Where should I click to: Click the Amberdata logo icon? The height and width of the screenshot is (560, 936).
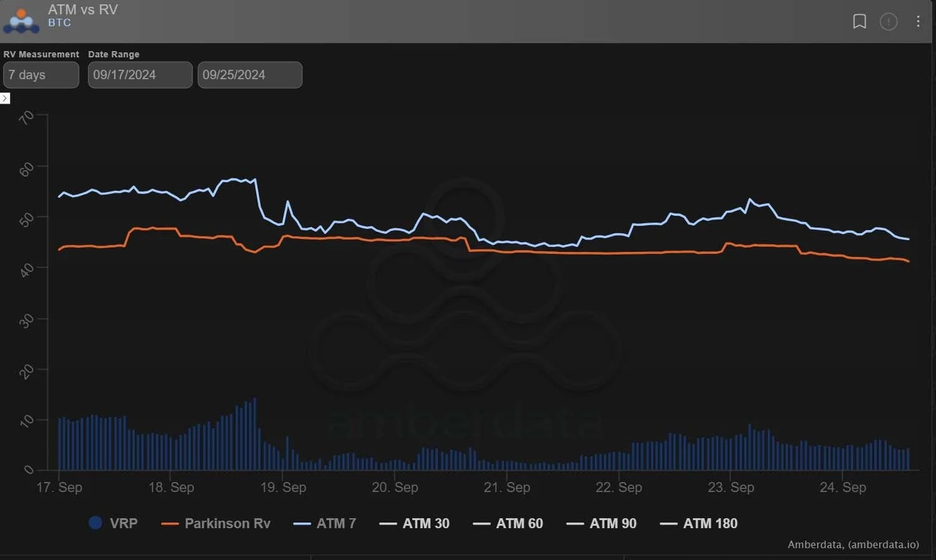pos(21,20)
